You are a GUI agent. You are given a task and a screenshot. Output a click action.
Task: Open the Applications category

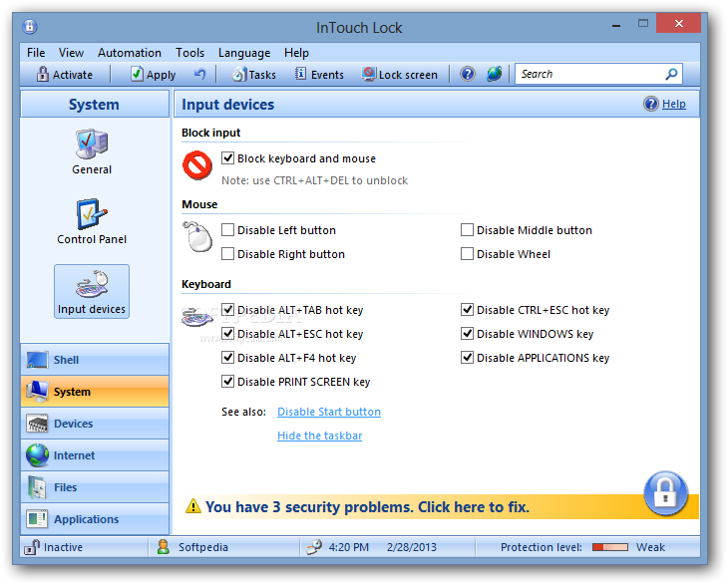tap(95, 519)
